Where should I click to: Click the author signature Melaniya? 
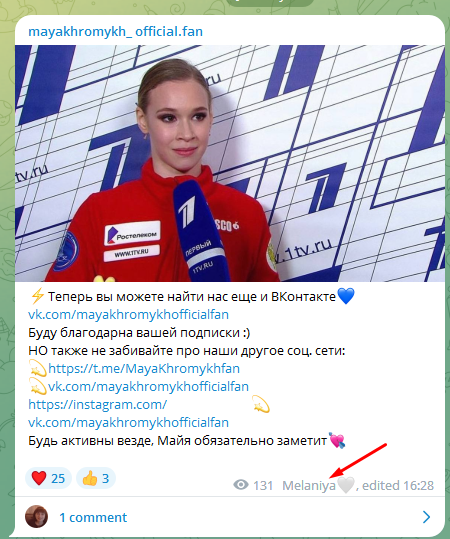click(309, 485)
